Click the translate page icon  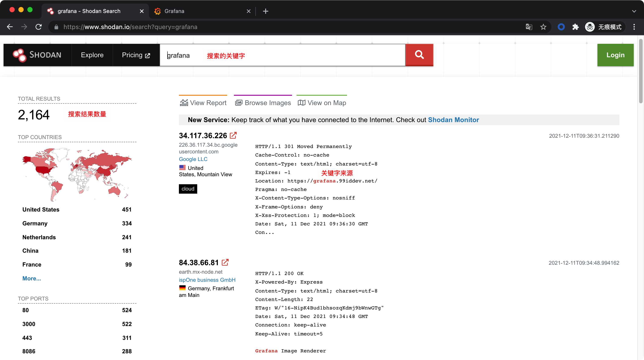tap(529, 27)
